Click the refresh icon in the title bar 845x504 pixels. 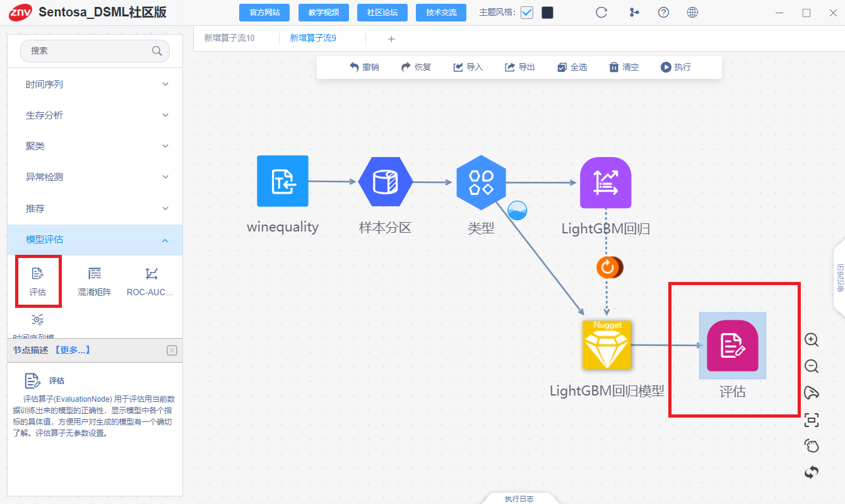[x=601, y=13]
